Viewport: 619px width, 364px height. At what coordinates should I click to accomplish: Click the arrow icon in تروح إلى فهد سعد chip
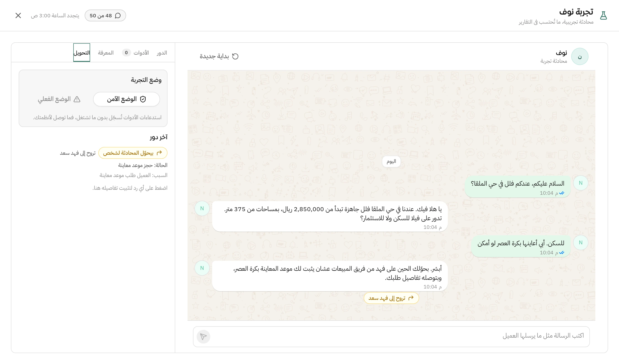411,298
